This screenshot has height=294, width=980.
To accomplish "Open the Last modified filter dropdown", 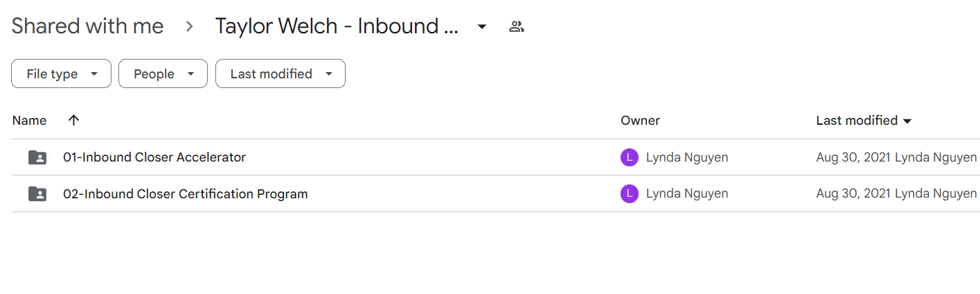I will tap(280, 73).
